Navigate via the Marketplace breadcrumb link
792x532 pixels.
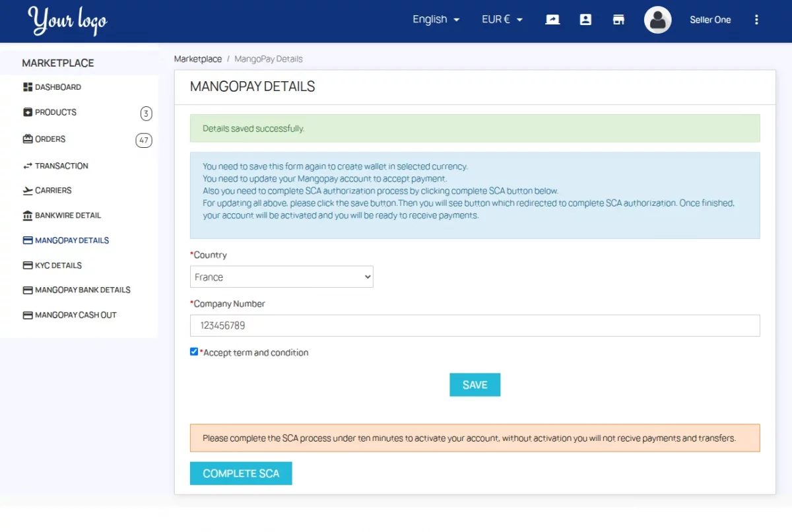[198, 59]
